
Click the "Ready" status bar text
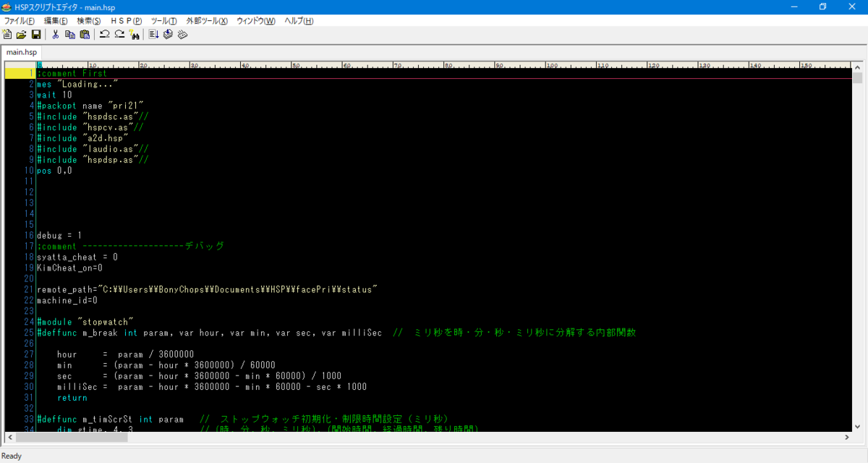12,456
